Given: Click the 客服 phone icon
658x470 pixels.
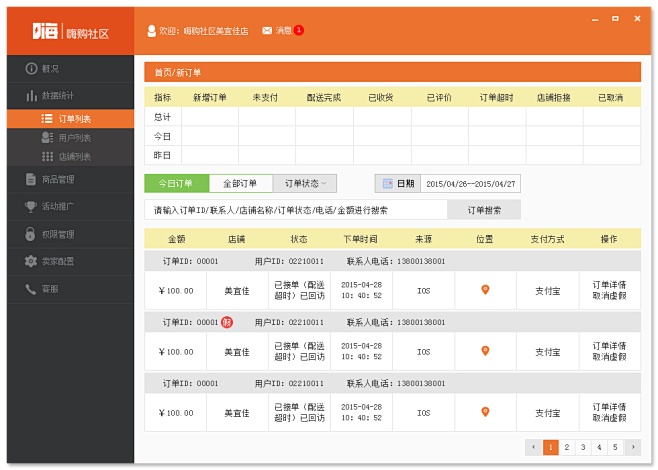Looking at the screenshot, I should point(31,288).
